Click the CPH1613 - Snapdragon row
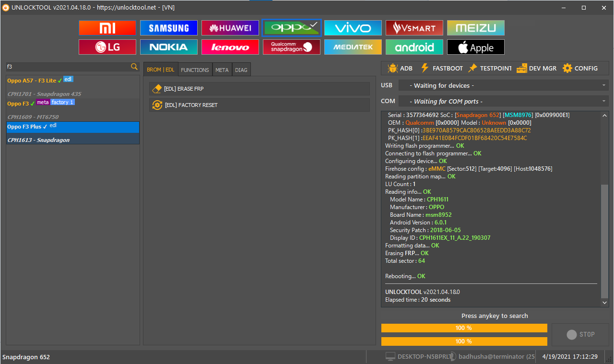 (x=73, y=140)
